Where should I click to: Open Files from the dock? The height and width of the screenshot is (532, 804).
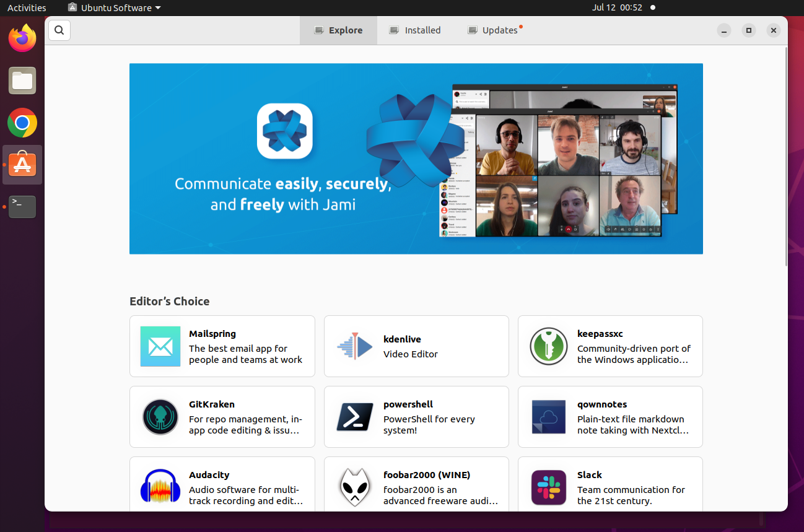[x=22, y=81]
